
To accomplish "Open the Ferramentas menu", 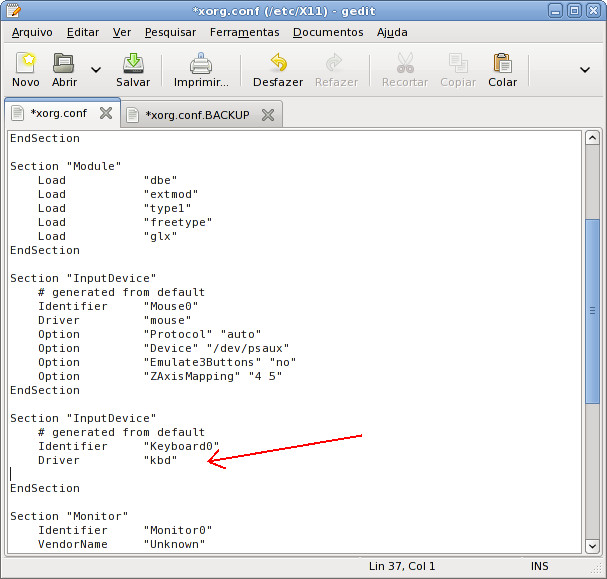I will [244, 32].
